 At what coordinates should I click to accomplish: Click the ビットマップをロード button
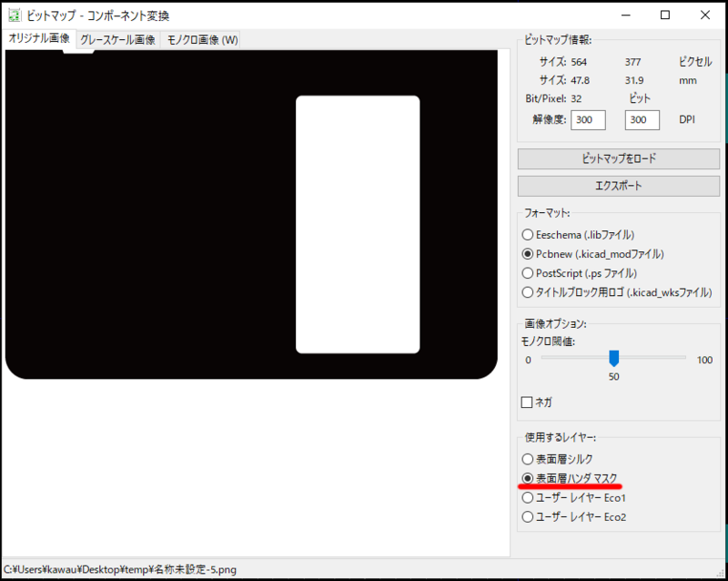pyautogui.click(x=618, y=159)
